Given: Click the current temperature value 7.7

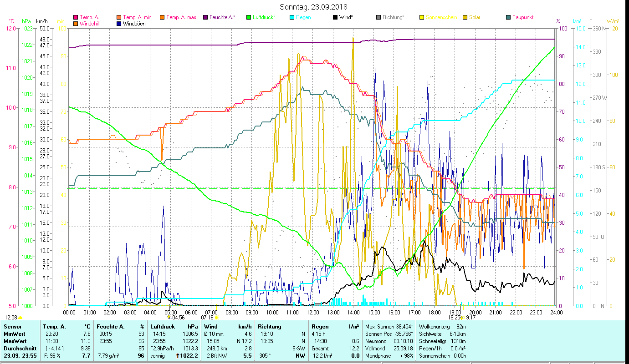Looking at the screenshot, I should [x=87, y=356].
